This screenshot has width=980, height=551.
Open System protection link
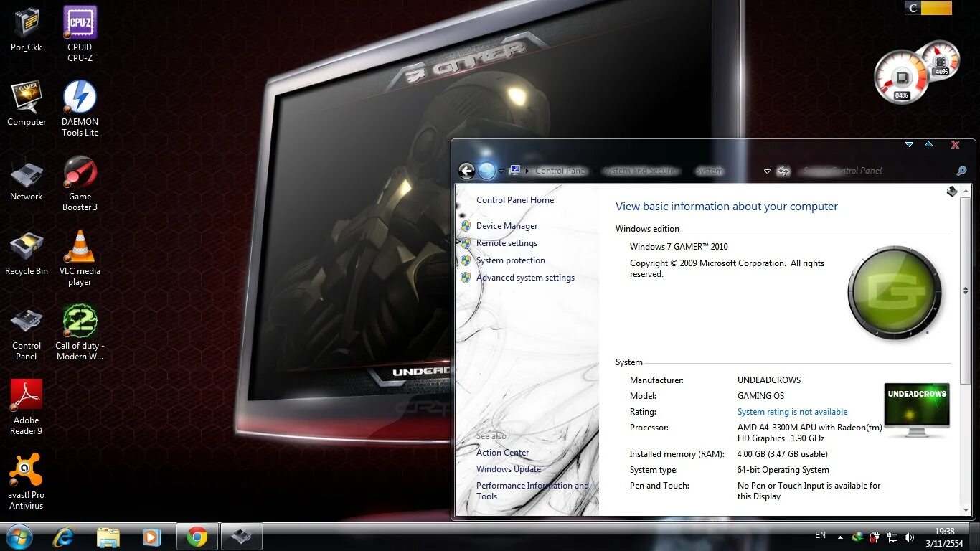coord(511,260)
